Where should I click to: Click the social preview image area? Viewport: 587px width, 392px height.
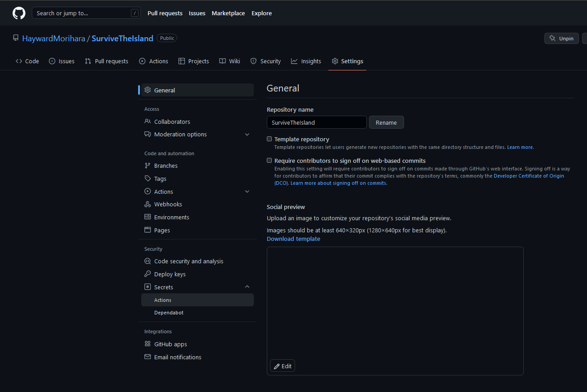[395, 311]
